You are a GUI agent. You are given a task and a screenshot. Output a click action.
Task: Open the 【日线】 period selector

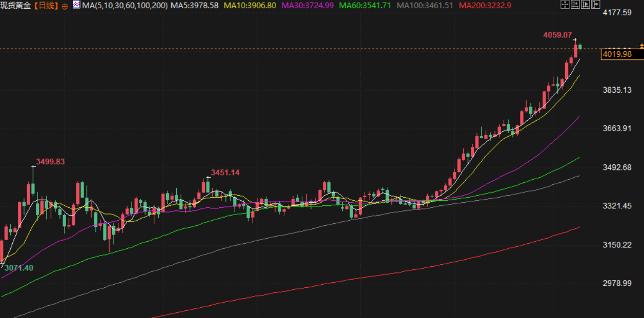46,6
